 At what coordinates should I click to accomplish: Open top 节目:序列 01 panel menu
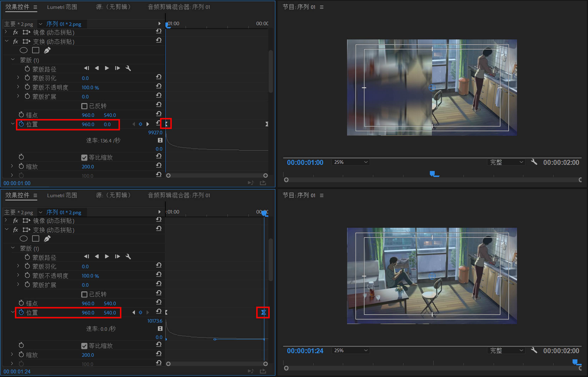click(x=322, y=7)
